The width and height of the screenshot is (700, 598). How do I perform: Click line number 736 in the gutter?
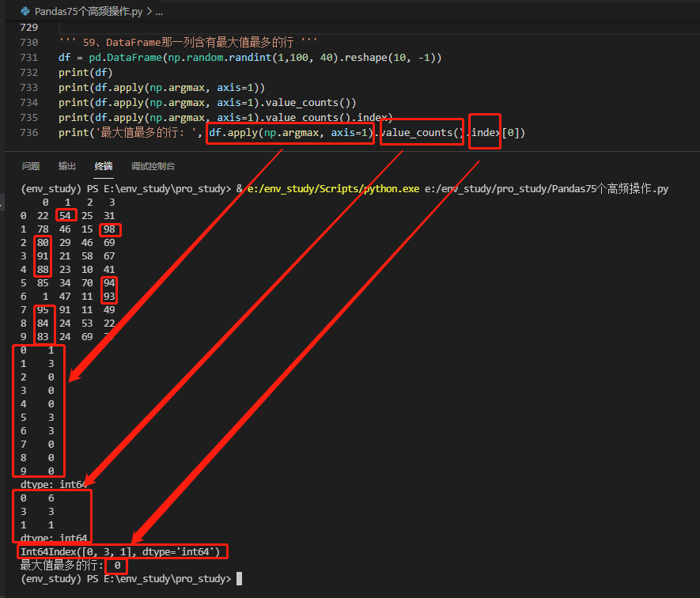(x=29, y=133)
